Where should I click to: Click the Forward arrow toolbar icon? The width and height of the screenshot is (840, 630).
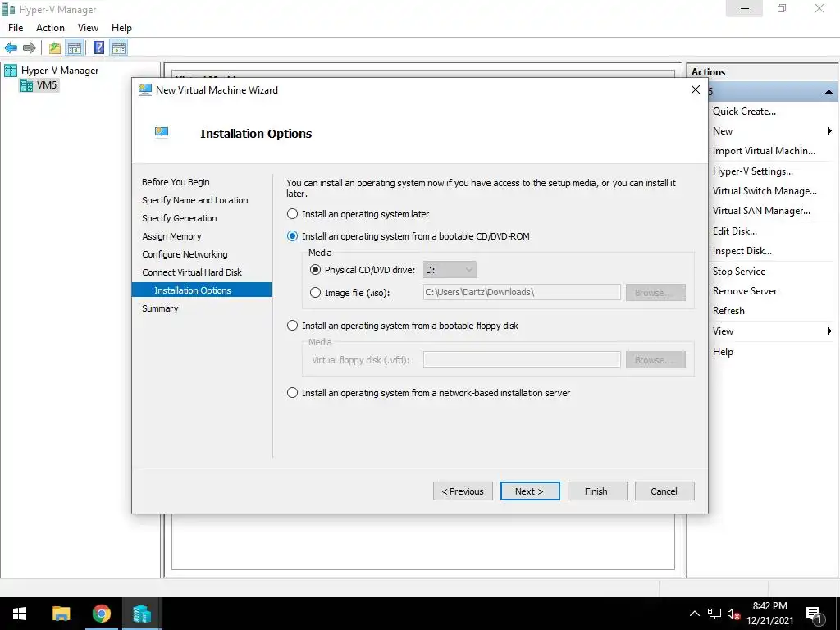pyautogui.click(x=30, y=48)
